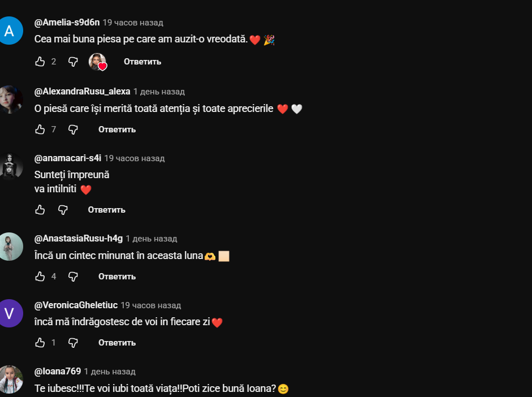
Task: Dislike the comment by @Amelia-s9d6n
Action: click(73, 62)
